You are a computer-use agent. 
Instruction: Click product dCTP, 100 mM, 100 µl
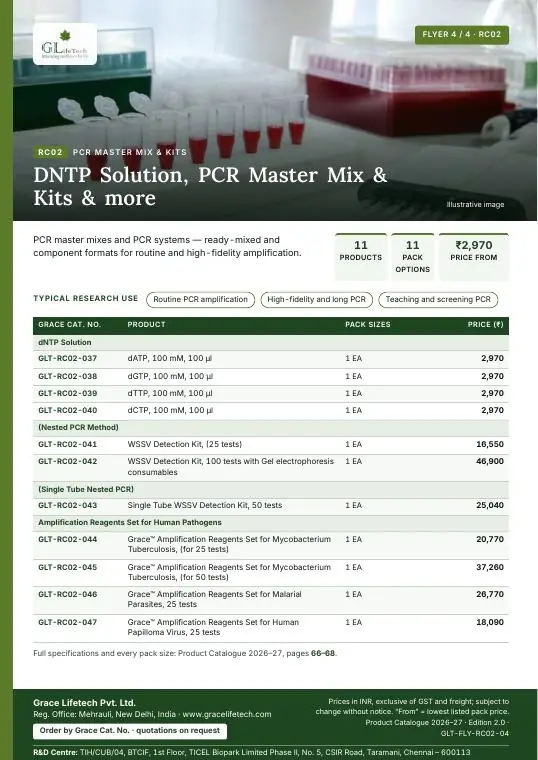(x=170, y=410)
